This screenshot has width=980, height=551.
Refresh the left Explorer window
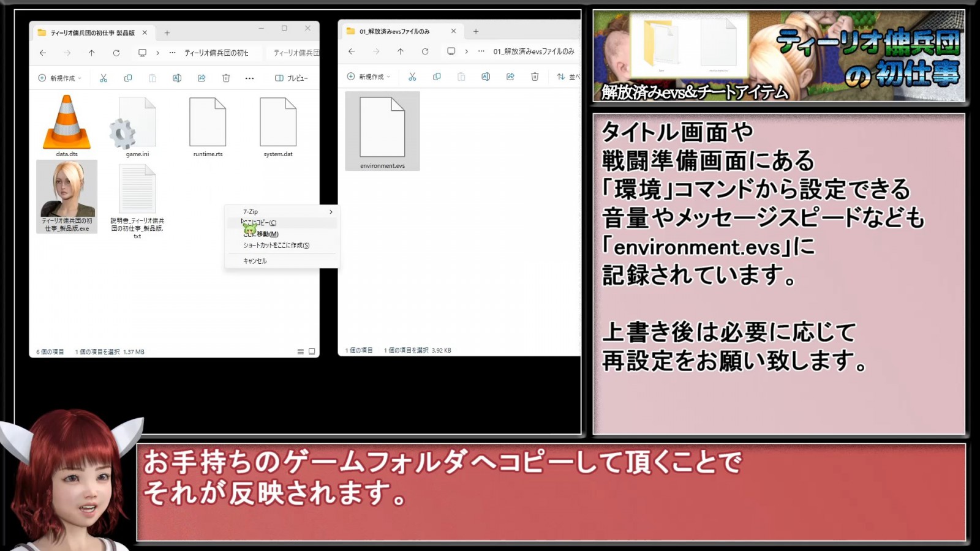pos(116,53)
